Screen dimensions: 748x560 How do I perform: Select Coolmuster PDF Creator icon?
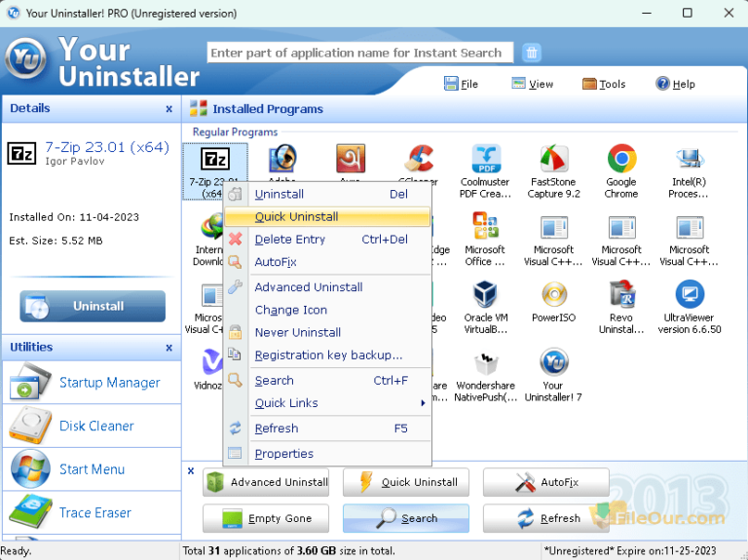(x=486, y=160)
